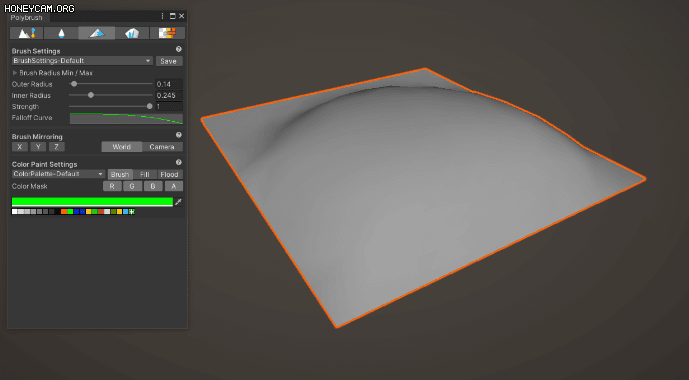Toggle the R color mask channel

click(x=112, y=186)
